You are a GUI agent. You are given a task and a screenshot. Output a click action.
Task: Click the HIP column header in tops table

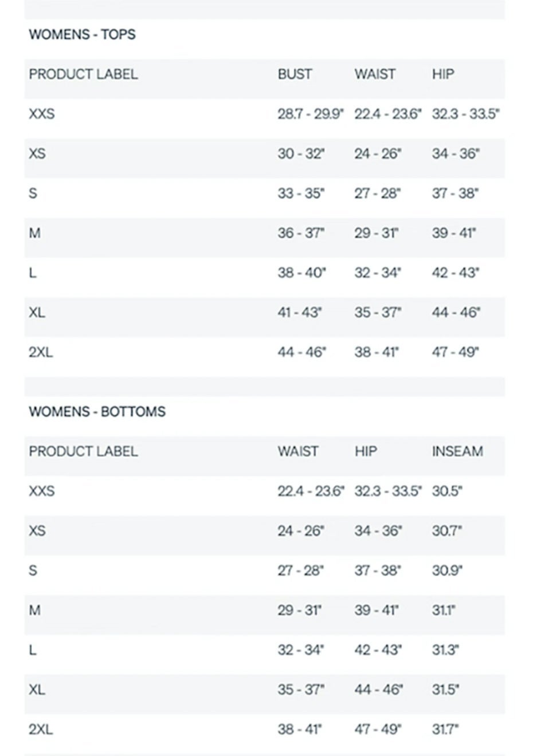(442, 74)
